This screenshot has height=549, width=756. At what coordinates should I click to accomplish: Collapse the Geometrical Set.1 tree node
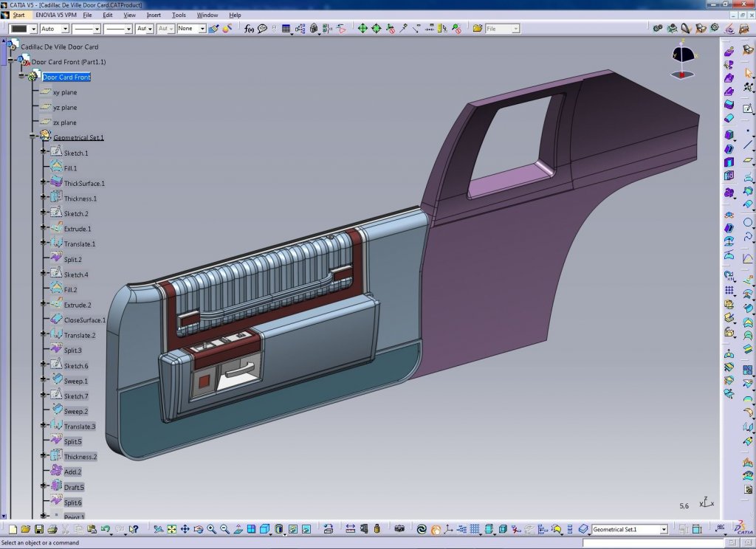tap(33, 137)
